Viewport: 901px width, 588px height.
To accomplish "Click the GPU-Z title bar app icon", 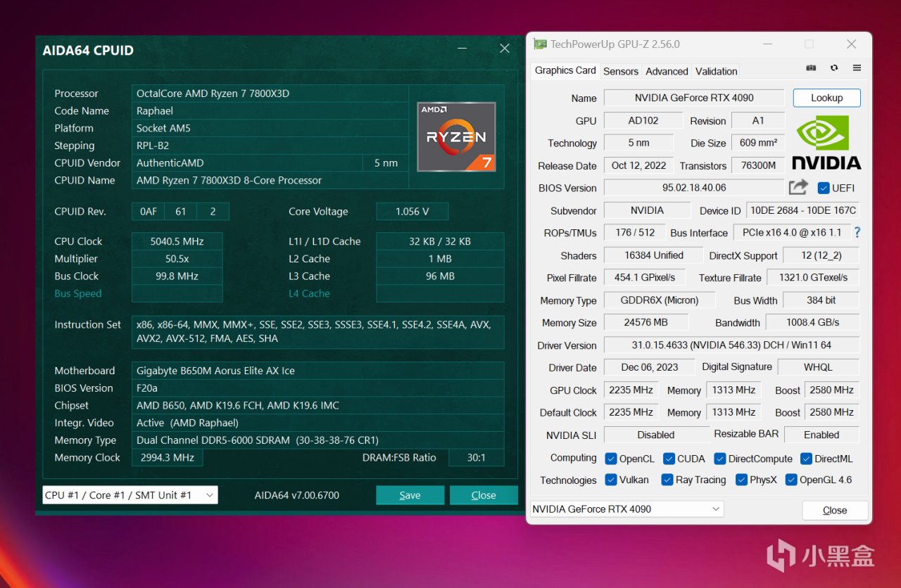I will 540,44.
